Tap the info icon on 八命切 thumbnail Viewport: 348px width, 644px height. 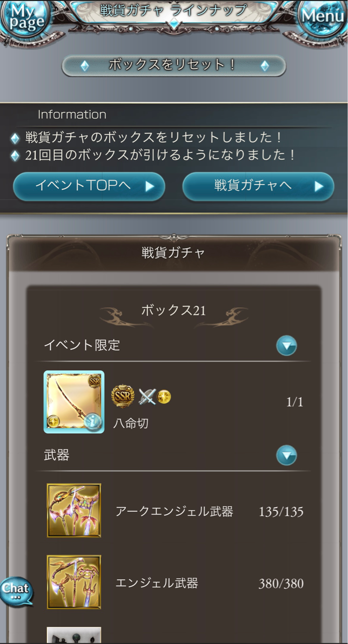pyautogui.click(x=93, y=422)
